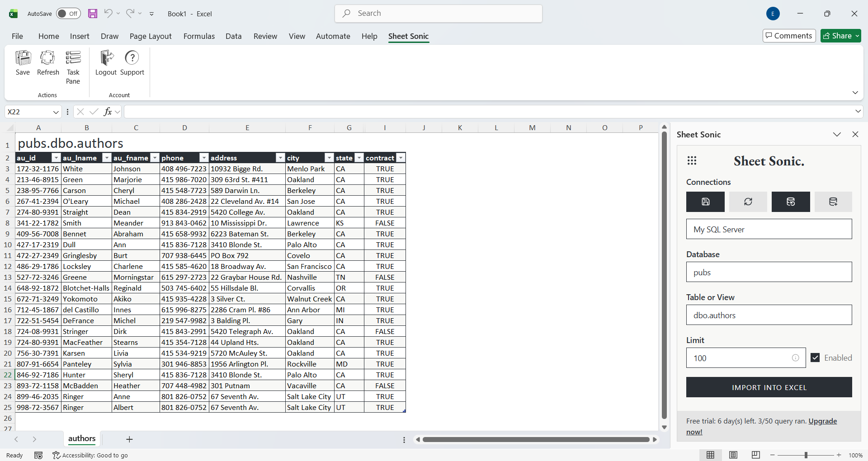Open the city column filter dropdown
The height and width of the screenshot is (461, 868).
click(x=329, y=158)
